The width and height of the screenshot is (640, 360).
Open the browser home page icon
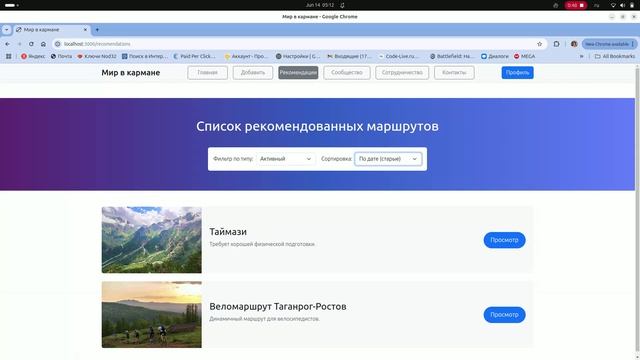(x=43, y=44)
